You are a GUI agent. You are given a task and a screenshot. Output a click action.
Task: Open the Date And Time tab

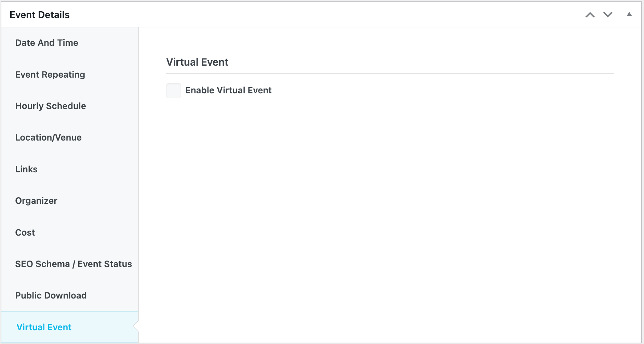(x=47, y=43)
